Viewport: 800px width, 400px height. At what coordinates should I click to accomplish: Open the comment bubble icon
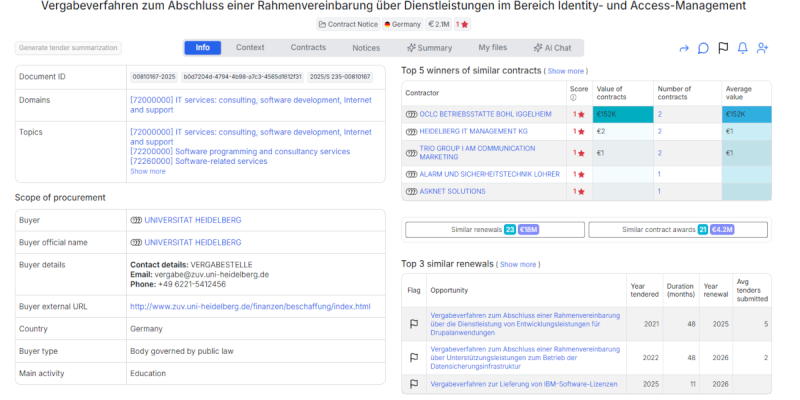(703, 48)
